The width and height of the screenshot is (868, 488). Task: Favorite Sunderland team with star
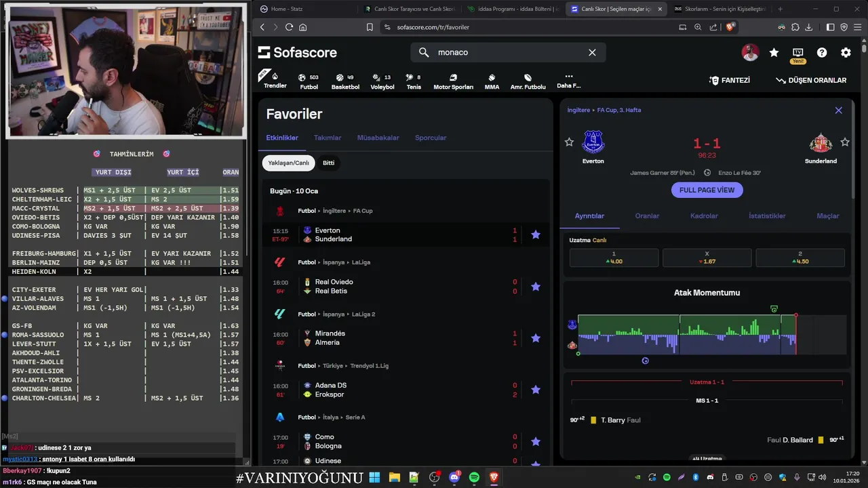[x=845, y=142]
